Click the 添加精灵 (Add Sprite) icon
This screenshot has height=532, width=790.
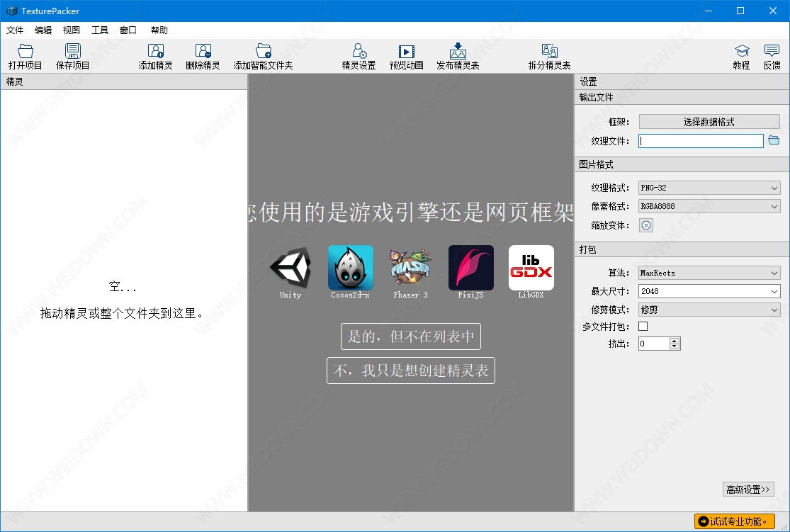155,51
